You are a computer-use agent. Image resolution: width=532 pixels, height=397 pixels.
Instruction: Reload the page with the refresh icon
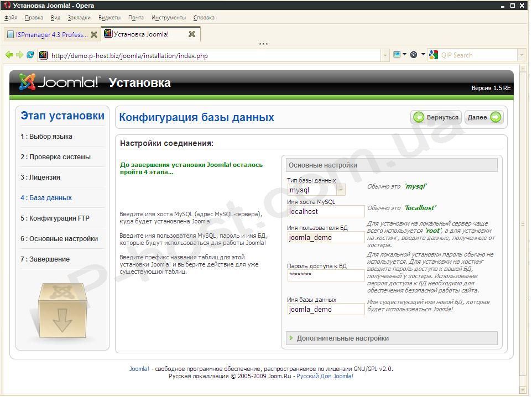30,55
